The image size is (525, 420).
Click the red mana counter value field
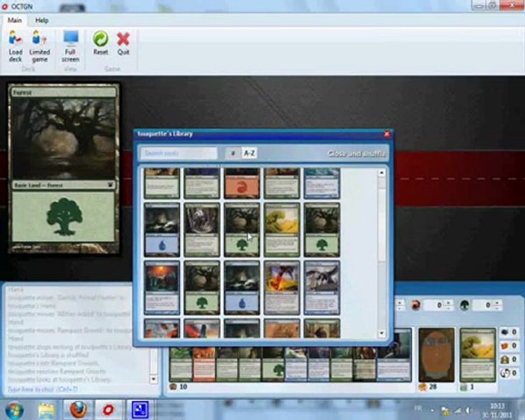tap(435, 305)
